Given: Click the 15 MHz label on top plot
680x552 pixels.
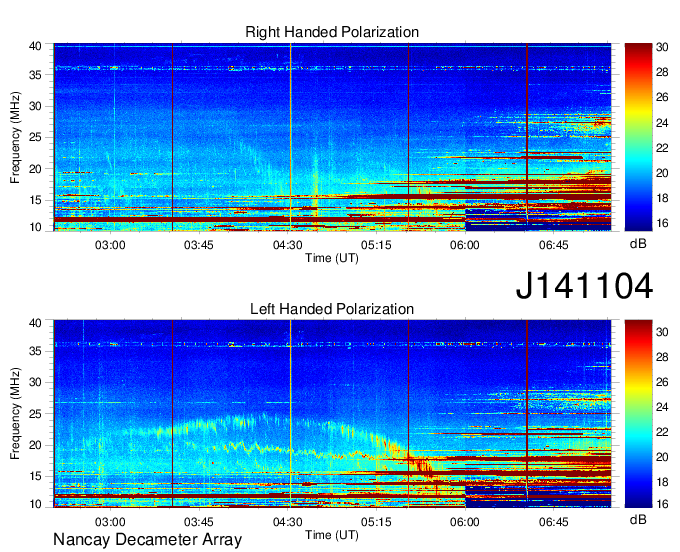Looking at the screenshot, I should click(35, 200).
